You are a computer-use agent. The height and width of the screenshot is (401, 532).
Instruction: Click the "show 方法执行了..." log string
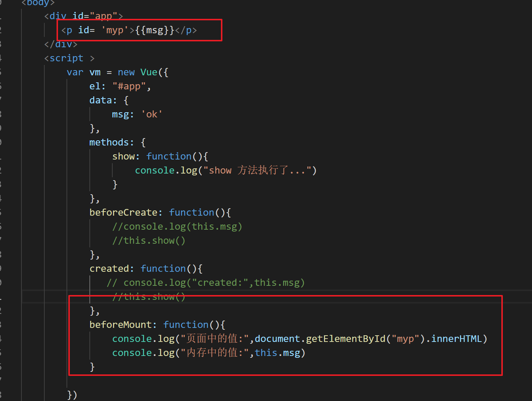pyautogui.click(x=257, y=170)
